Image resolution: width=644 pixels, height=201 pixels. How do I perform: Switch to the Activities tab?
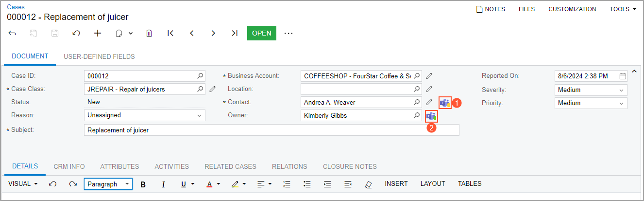coord(171,166)
